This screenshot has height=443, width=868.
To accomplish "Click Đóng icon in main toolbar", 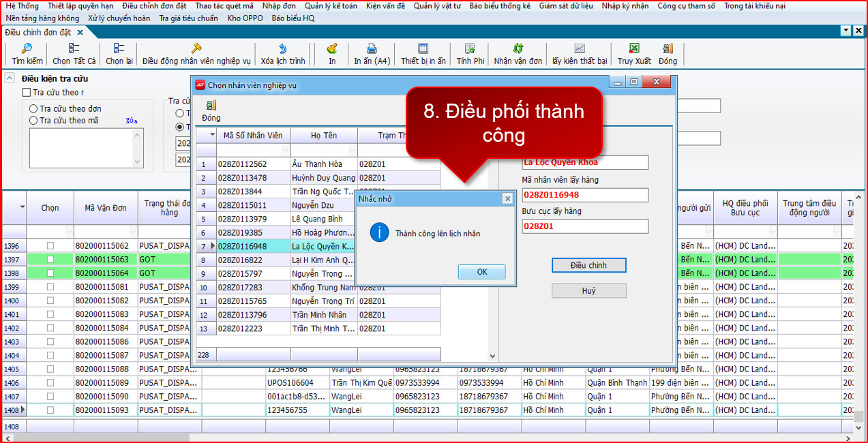I will (668, 48).
